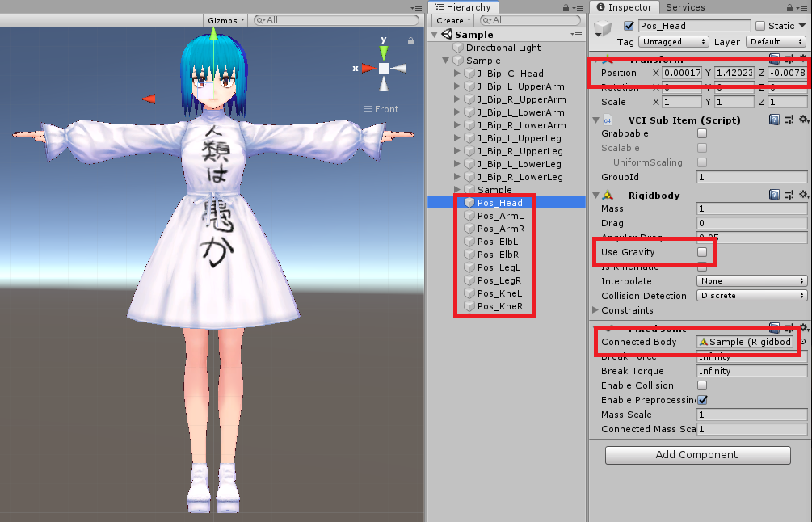This screenshot has height=522, width=812.
Task: Click the scene gizmo center cube
Action: 384,69
